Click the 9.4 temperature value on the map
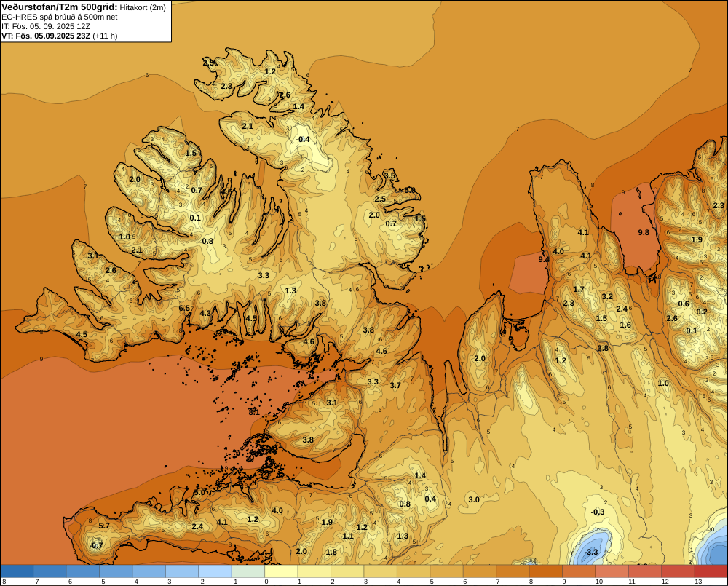The width and height of the screenshot is (728, 586). pyautogui.click(x=544, y=259)
